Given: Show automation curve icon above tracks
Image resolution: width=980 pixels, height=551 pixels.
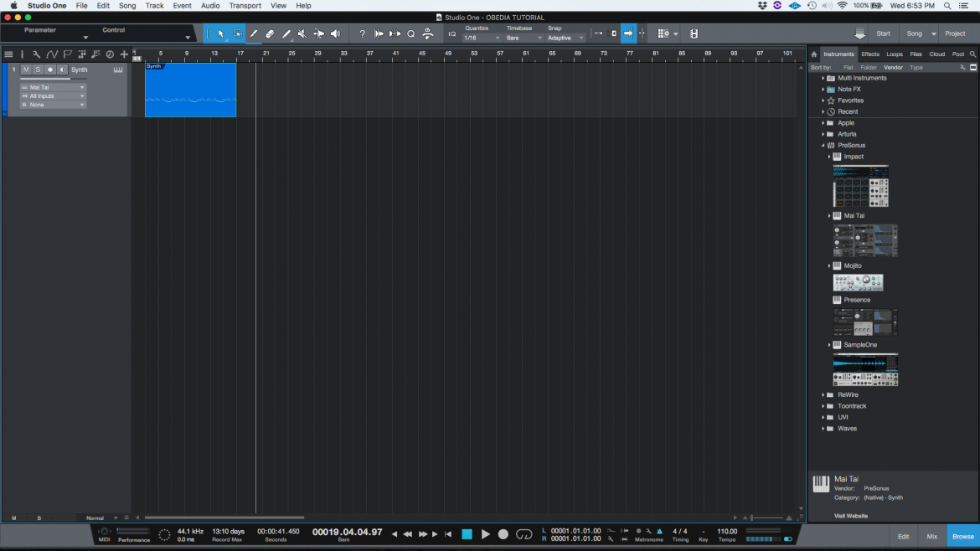Looking at the screenshot, I should pyautogui.click(x=52, y=54).
